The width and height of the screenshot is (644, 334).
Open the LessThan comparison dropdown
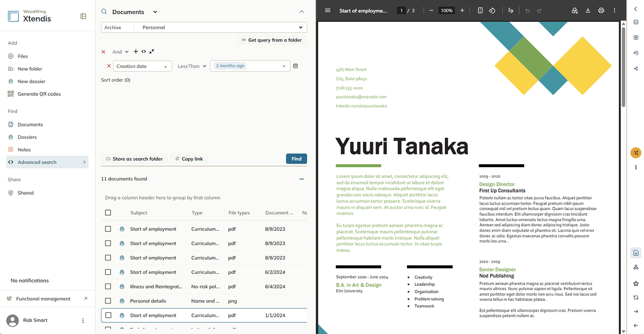(x=192, y=66)
